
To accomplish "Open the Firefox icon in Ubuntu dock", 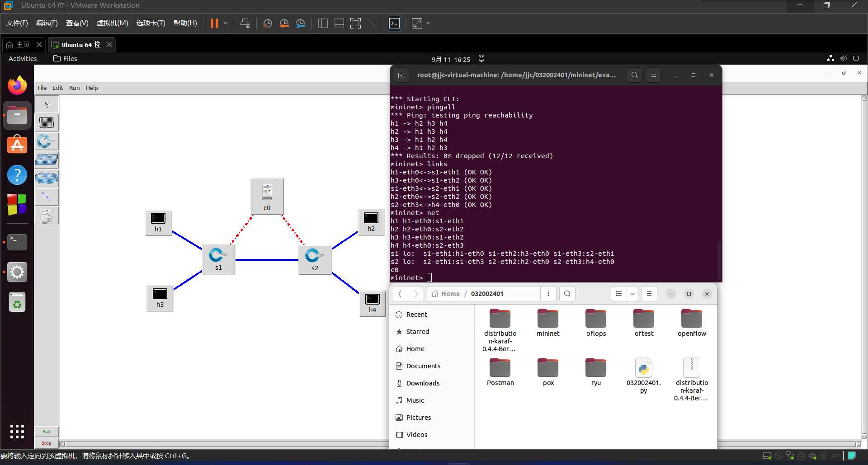I will pos(17,85).
